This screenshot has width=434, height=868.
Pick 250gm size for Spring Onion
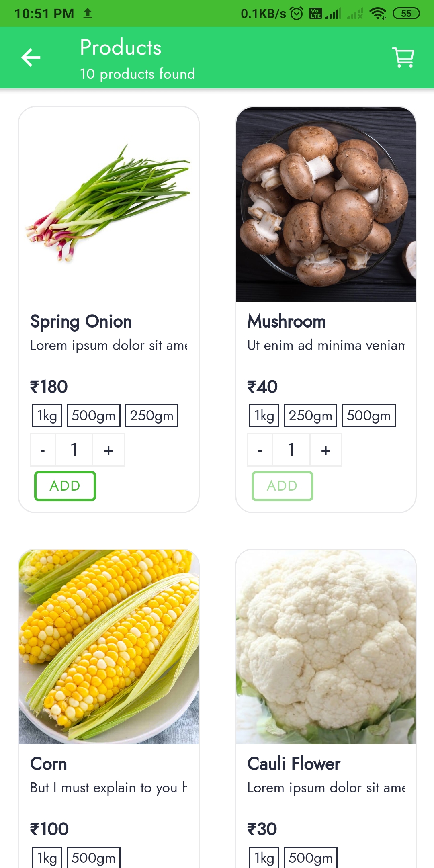tap(151, 416)
